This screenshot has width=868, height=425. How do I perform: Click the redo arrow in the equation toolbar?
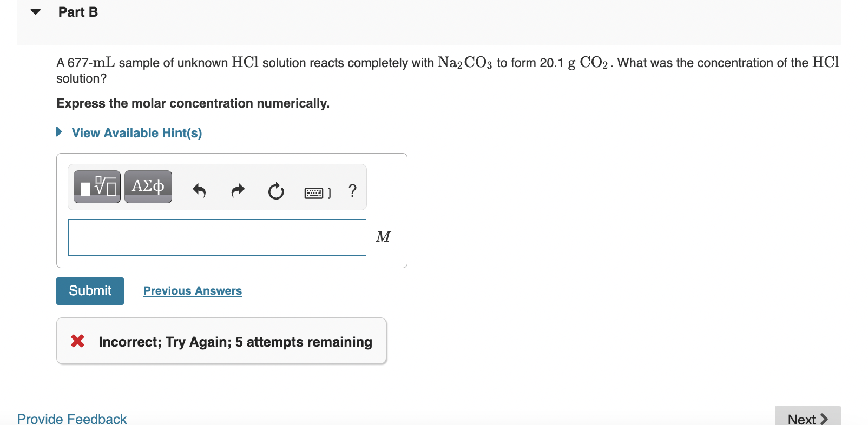click(x=237, y=190)
